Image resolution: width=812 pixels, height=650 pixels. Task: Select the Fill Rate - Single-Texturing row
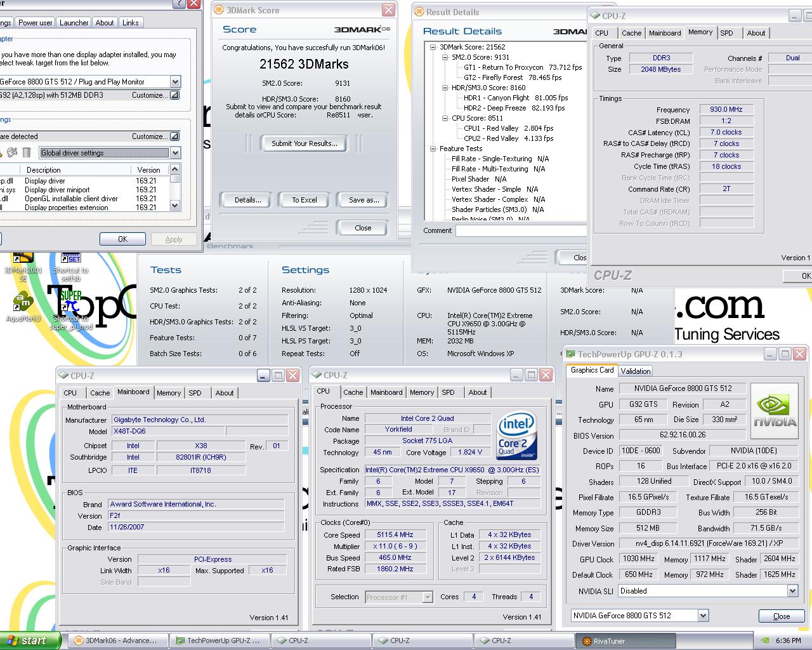[500, 159]
